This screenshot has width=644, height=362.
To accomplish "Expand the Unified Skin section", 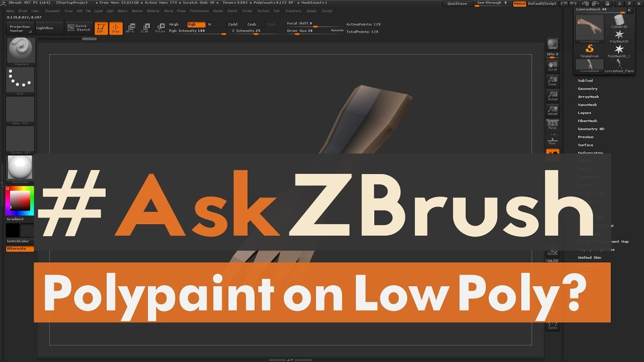I will point(589,257).
